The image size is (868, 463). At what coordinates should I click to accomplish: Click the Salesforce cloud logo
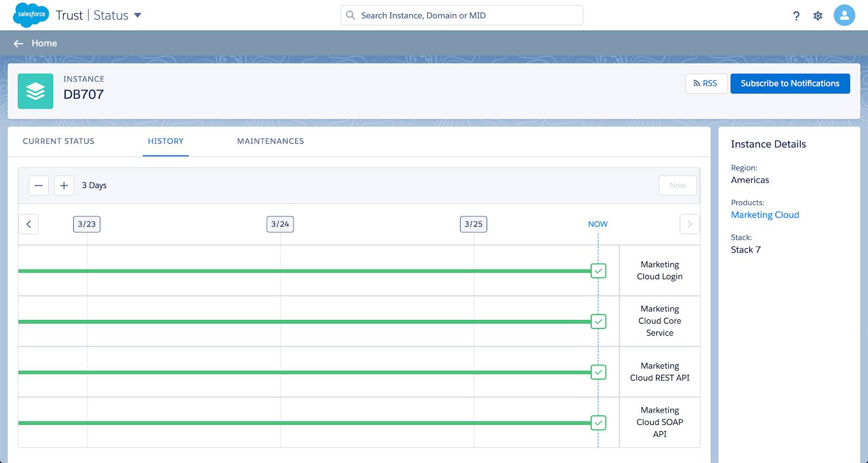[31, 15]
